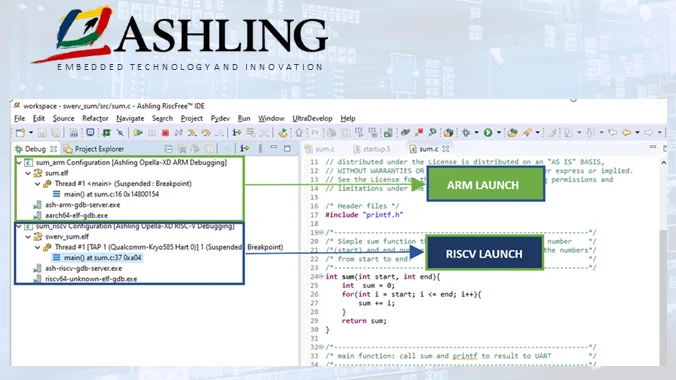Open the Terminal monitor icon
Screen dimensions: 676x380
90,132
